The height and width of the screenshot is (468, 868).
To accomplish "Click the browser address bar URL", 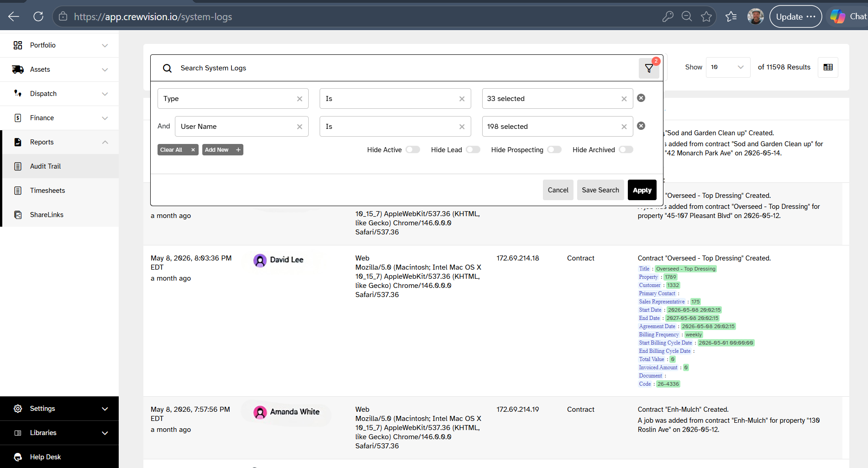I will click(x=153, y=17).
